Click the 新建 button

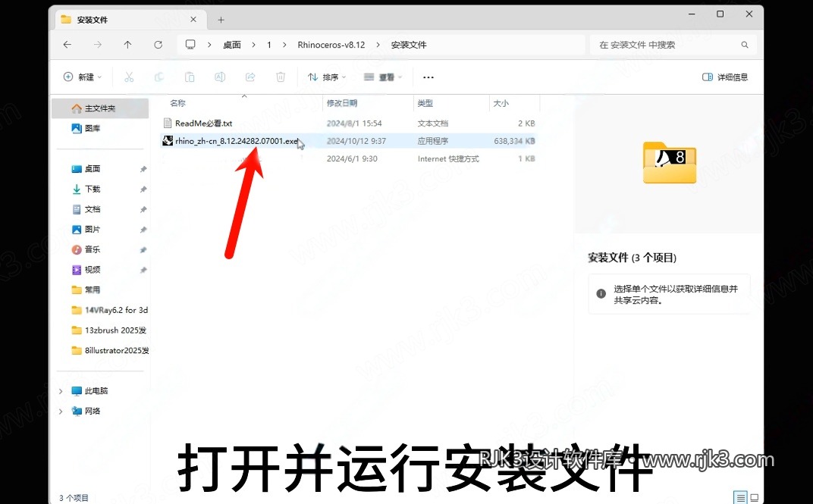tap(83, 77)
